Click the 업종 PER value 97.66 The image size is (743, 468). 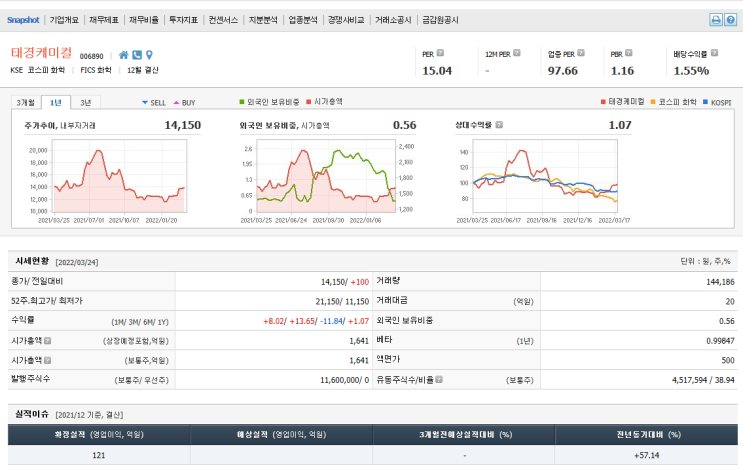click(563, 71)
